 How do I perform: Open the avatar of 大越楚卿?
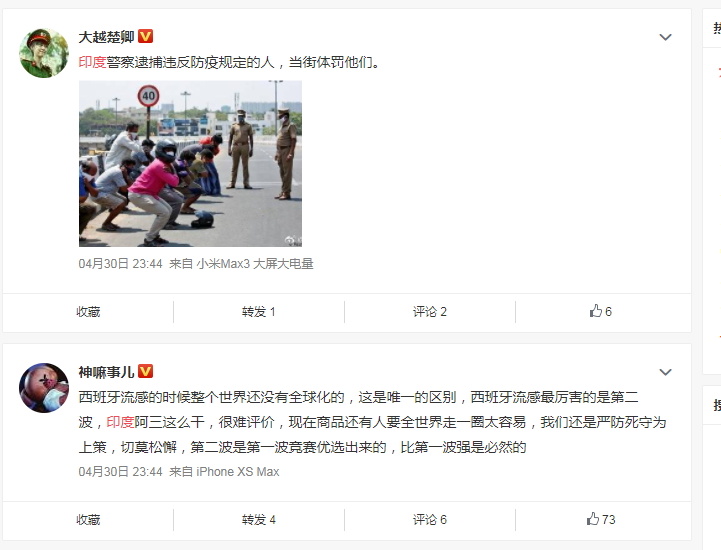coord(44,53)
